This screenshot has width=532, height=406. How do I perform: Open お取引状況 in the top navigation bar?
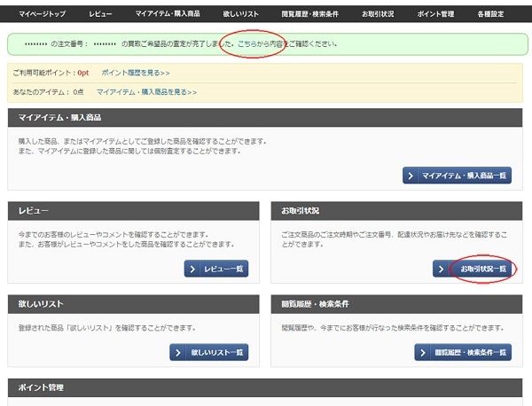[378, 14]
